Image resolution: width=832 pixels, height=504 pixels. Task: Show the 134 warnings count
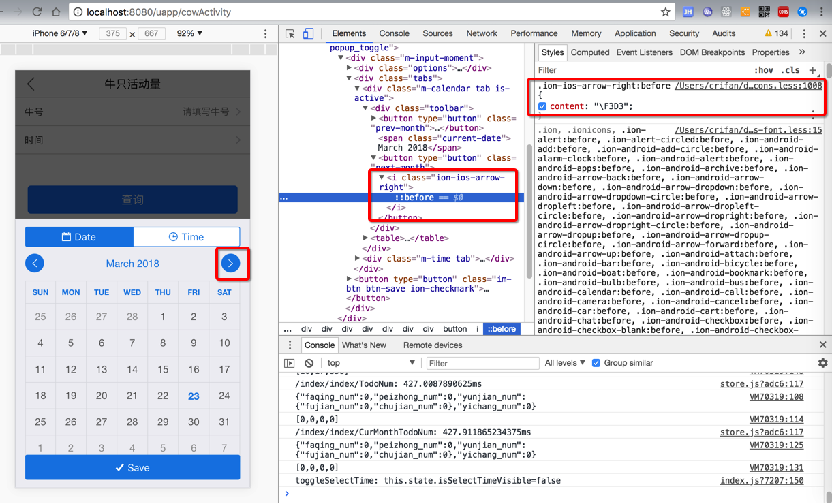(776, 33)
